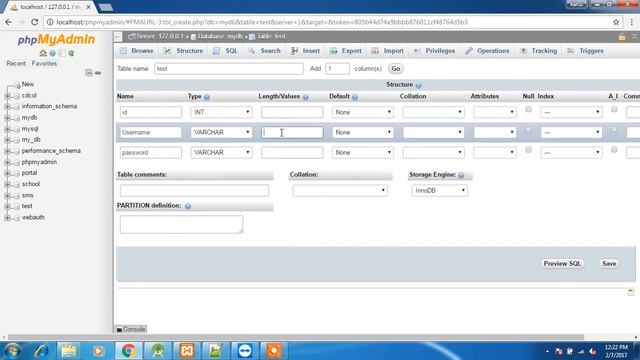Click the Preview SQL button

[x=562, y=264]
